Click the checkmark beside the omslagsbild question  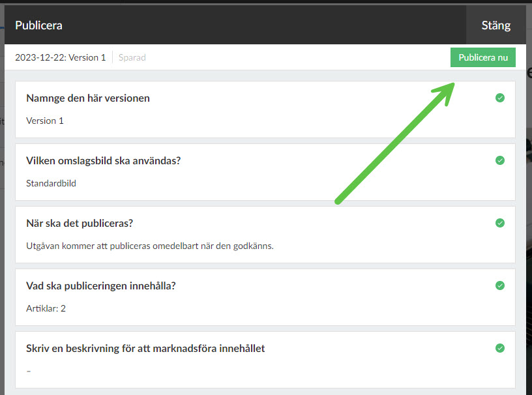[500, 160]
